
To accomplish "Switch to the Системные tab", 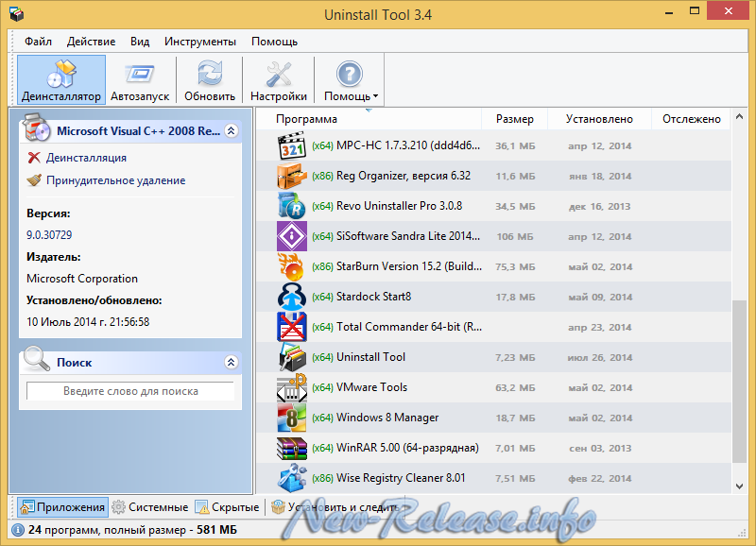I will pos(150,507).
